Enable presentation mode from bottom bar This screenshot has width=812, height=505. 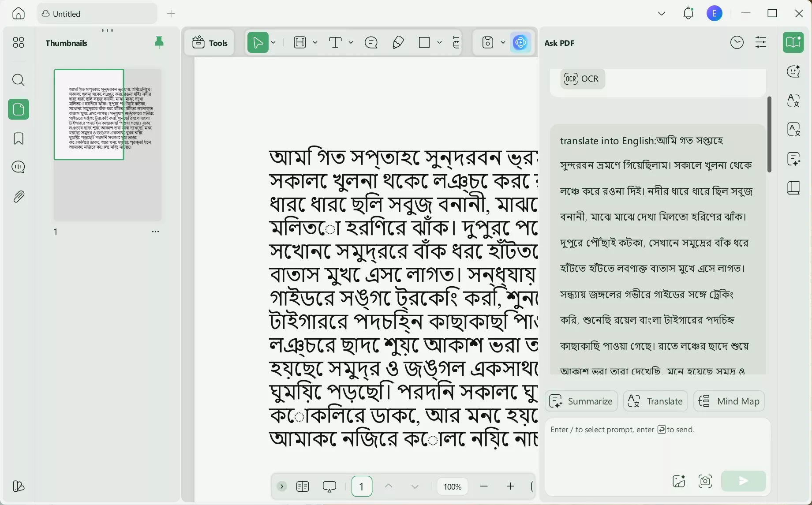[329, 486]
